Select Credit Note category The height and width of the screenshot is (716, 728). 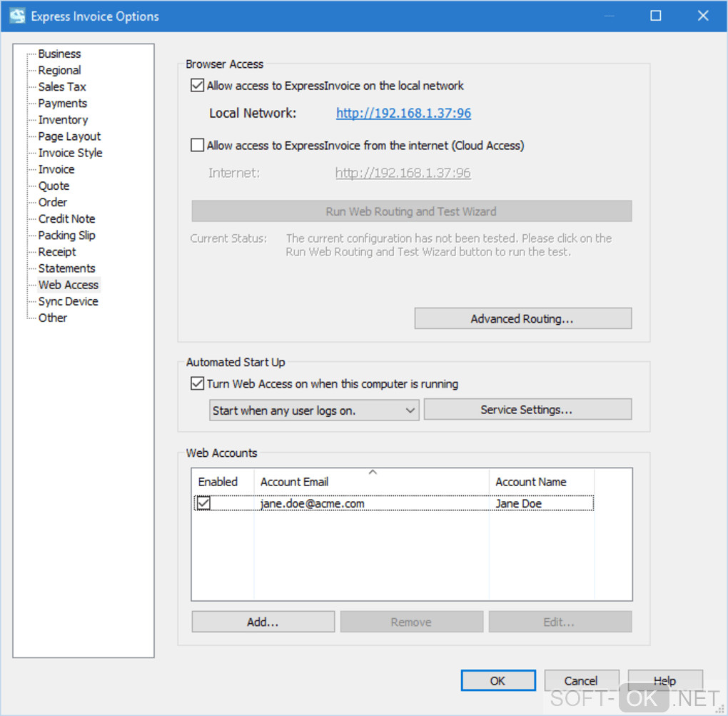pyautogui.click(x=66, y=218)
